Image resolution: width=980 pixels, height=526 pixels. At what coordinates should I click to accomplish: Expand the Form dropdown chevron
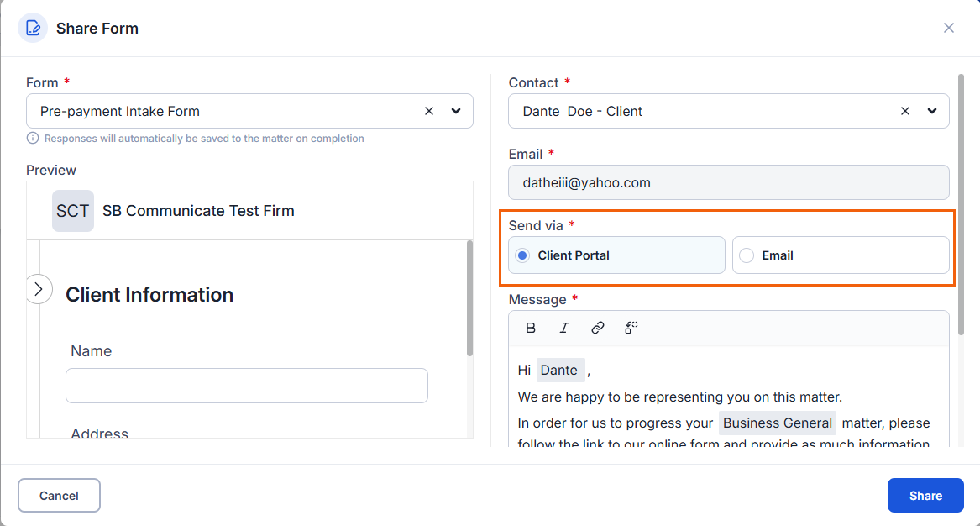coord(456,111)
